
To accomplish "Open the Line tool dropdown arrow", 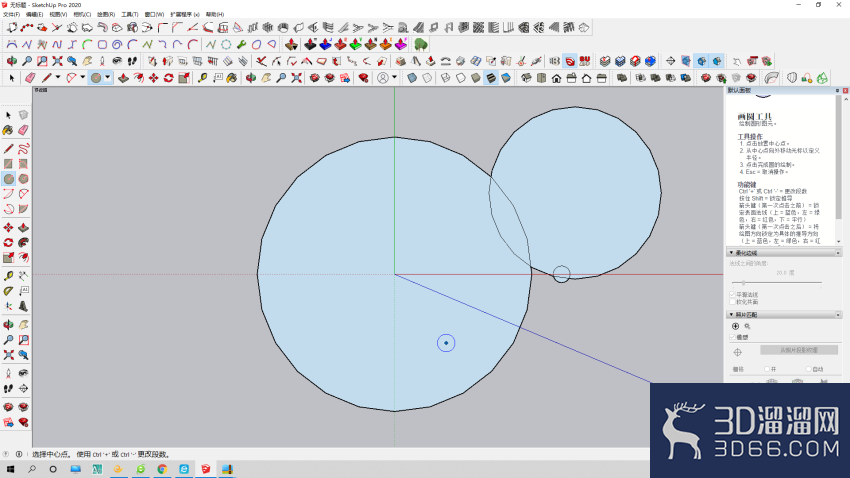I will click(57, 77).
